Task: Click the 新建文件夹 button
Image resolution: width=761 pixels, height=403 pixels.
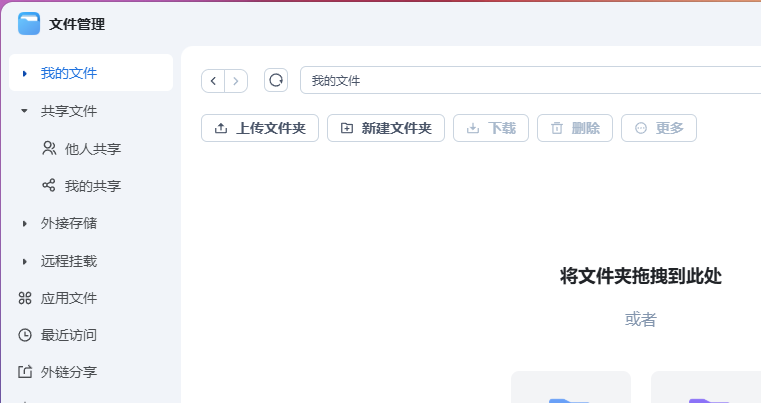Action: pos(386,128)
